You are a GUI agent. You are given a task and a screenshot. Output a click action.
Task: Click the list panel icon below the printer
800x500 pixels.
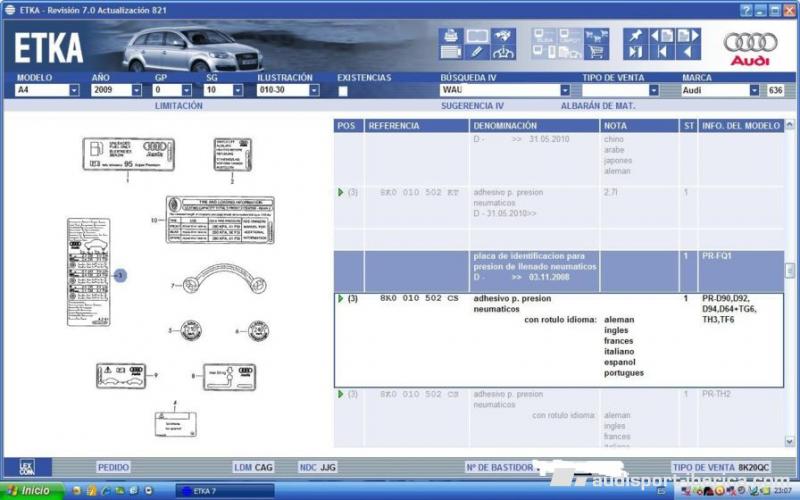coord(451,52)
